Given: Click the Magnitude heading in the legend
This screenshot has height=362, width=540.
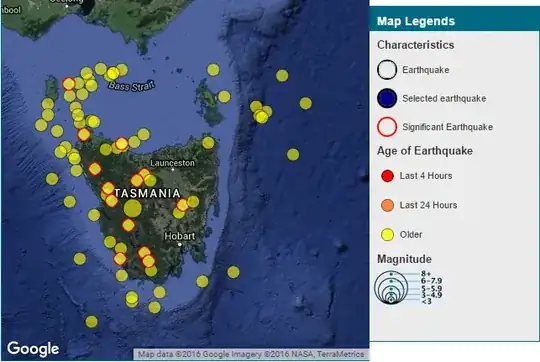Looking at the screenshot, I should pos(404,259).
